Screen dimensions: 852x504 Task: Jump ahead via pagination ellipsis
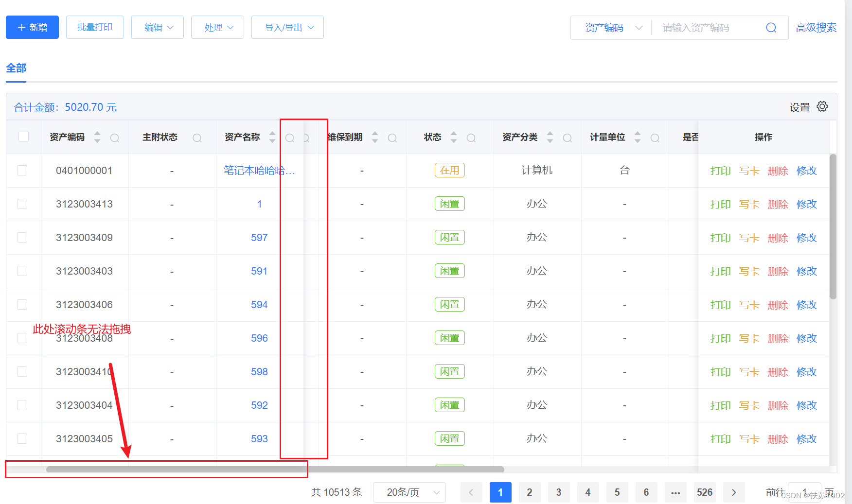tap(675, 492)
